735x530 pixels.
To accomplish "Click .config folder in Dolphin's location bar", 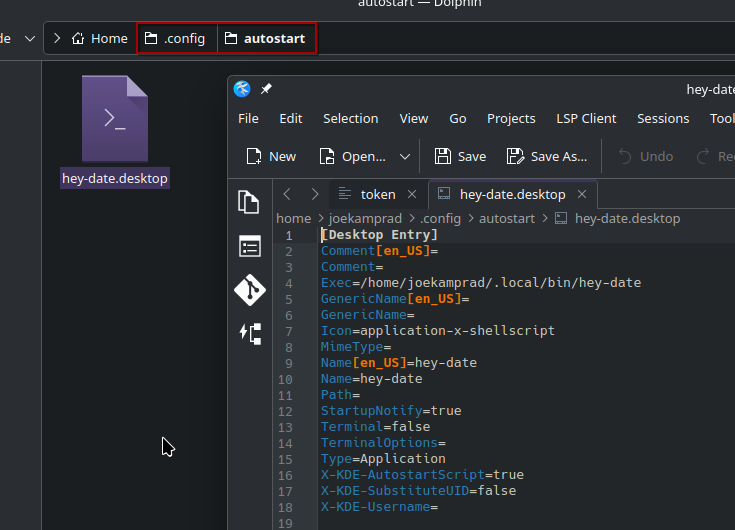I will pos(175,38).
